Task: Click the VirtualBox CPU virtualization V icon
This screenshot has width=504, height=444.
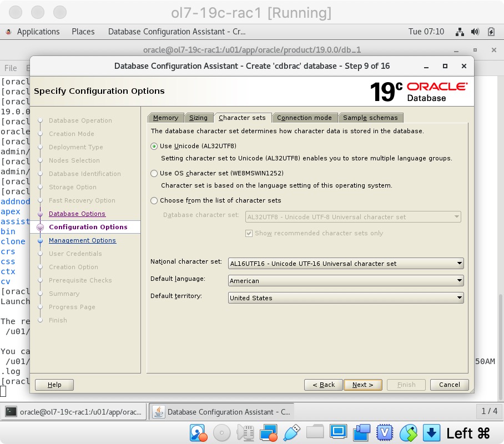Action: click(385, 433)
